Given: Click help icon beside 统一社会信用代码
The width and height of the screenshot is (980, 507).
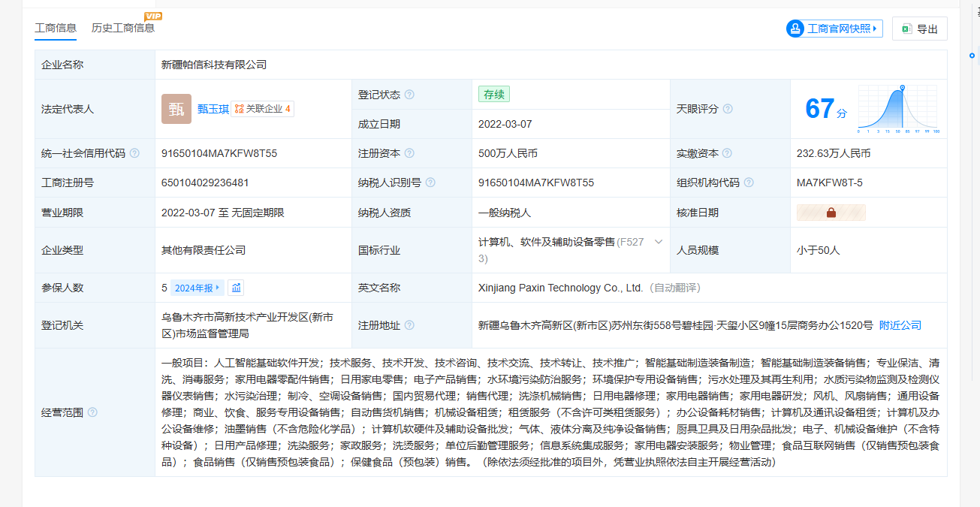Looking at the screenshot, I should tap(134, 153).
